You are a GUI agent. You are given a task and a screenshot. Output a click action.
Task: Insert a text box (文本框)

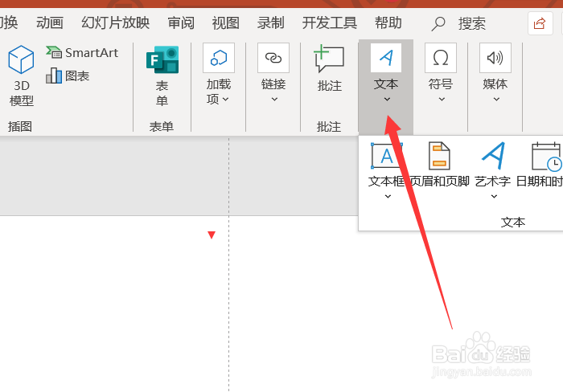387,165
